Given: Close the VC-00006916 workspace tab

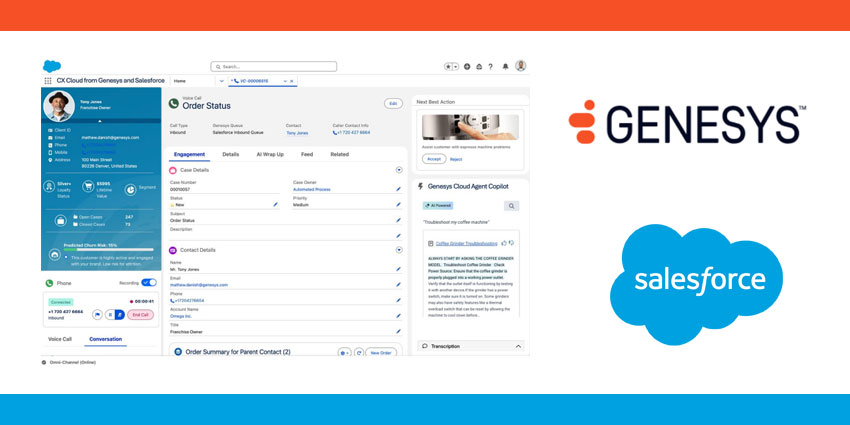Looking at the screenshot, I should (x=292, y=81).
